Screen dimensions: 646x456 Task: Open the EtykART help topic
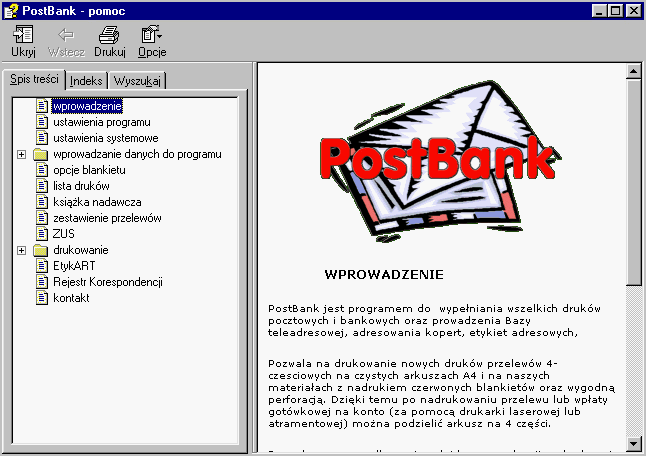pyautogui.click(x=74, y=266)
